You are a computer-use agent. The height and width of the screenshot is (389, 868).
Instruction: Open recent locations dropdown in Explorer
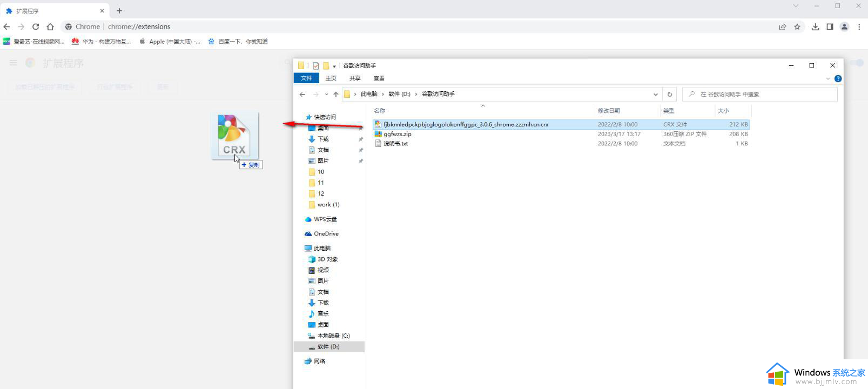[x=326, y=94]
